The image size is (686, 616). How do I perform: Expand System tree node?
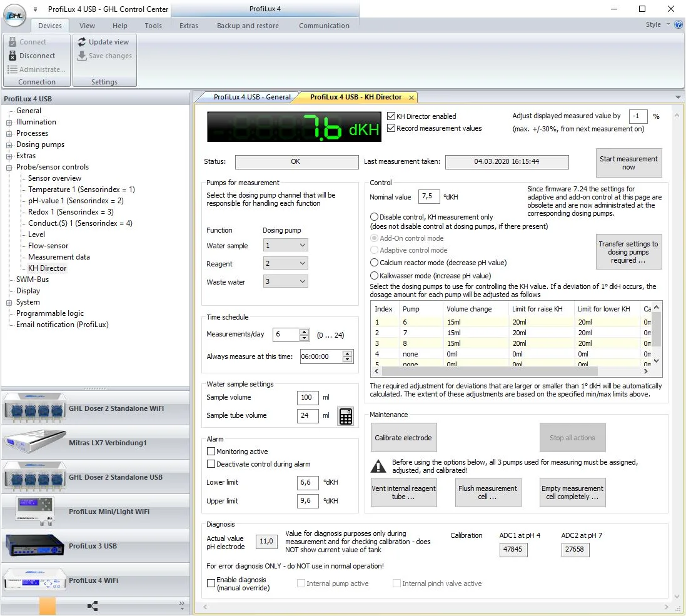9,303
